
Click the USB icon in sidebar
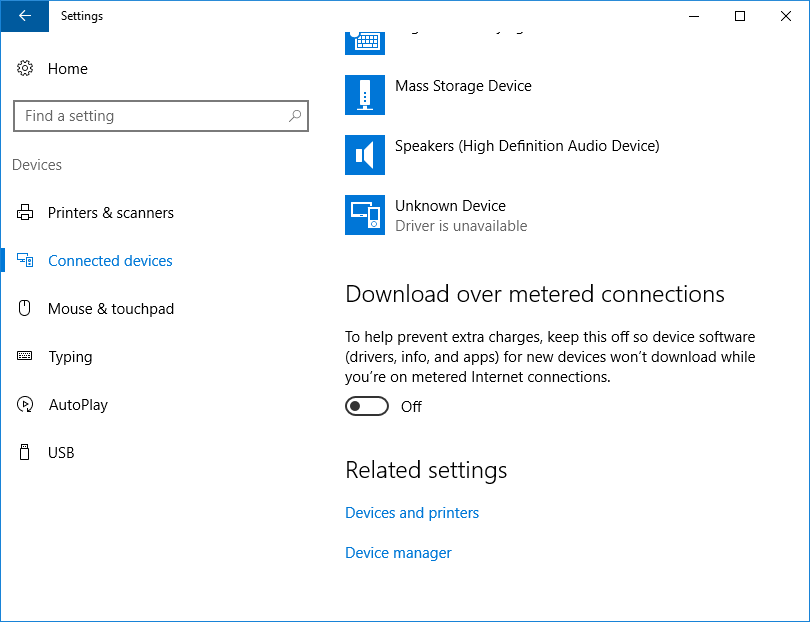click(x=25, y=453)
